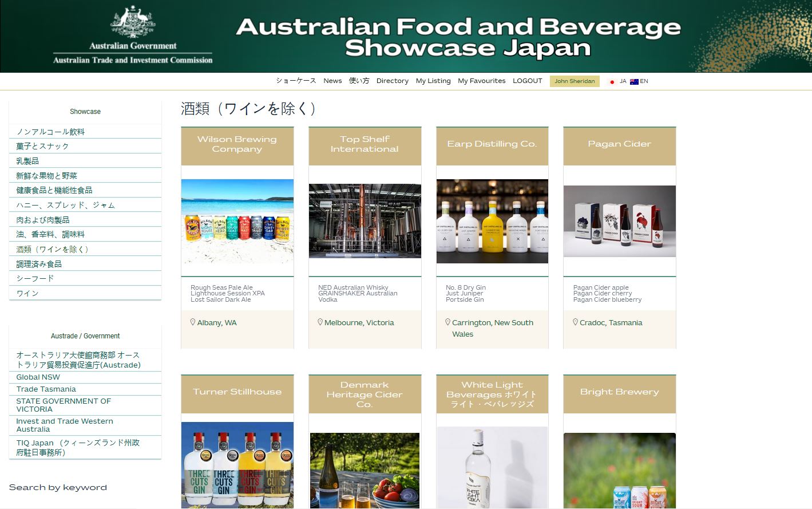Screen dimensions: 812x509
Task: Switch language using the Japan flag icon
Action: [x=612, y=81]
